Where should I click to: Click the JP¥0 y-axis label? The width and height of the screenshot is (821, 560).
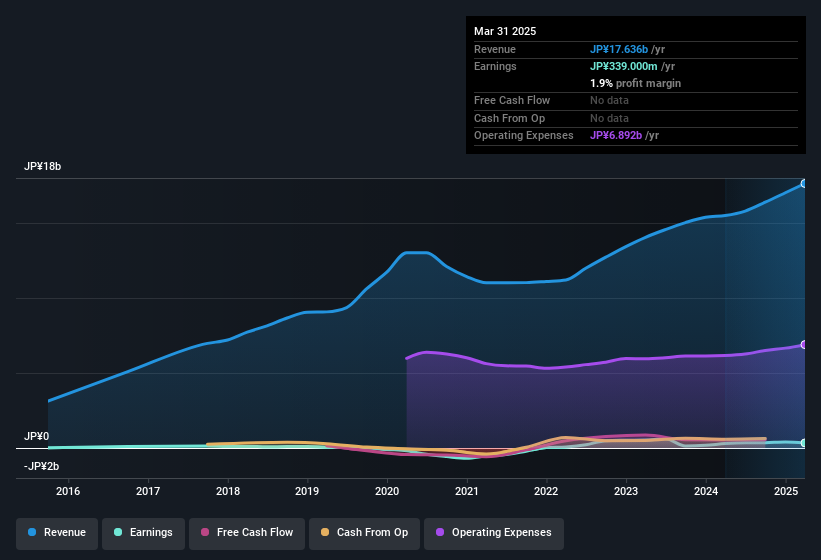click(37, 436)
